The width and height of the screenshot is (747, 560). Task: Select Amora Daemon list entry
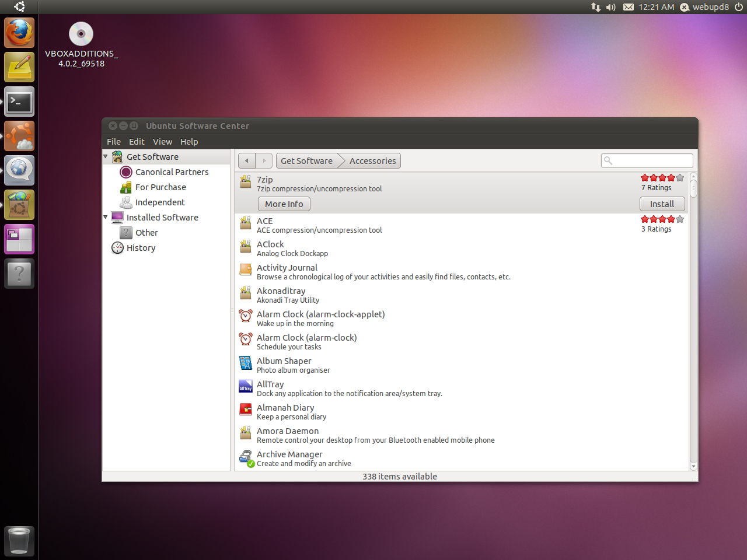pyautogui.click(x=462, y=435)
